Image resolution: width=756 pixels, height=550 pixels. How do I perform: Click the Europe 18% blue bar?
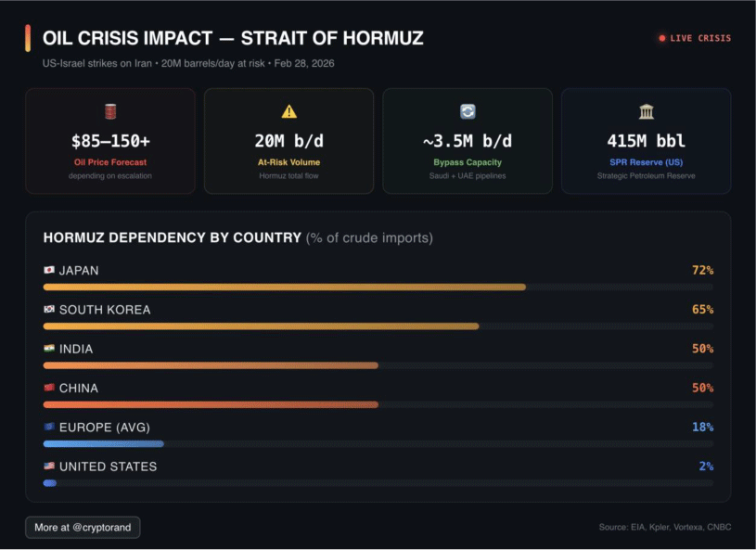(x=103, y=444)
